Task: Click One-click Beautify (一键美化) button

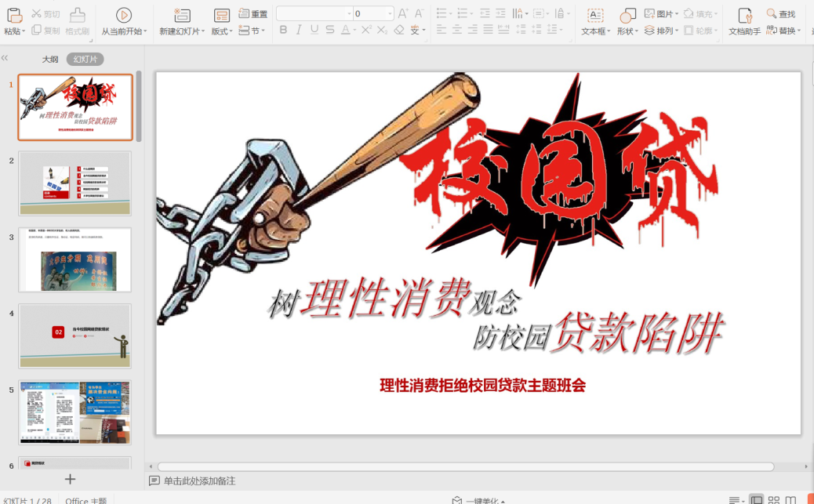Action: [478, 500]
